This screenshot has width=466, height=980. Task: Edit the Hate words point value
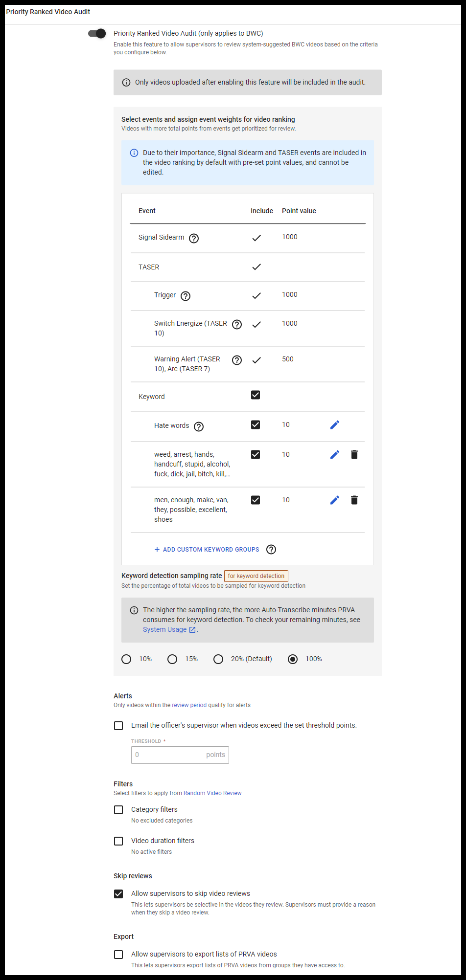click(334, 425)
